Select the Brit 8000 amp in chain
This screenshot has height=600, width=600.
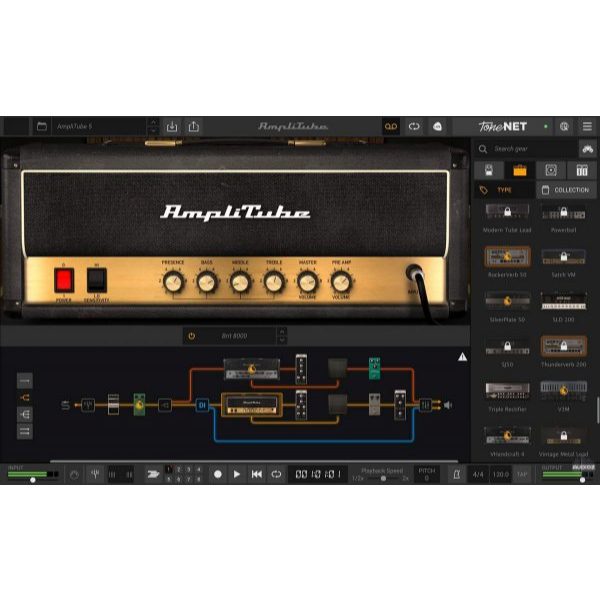pyautogui.click(x=252, y=405)
